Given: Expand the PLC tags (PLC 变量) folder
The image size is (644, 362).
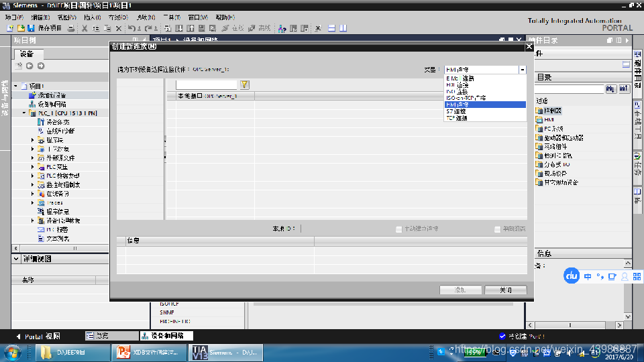Looking at the screenshot, I should [32, 167].
